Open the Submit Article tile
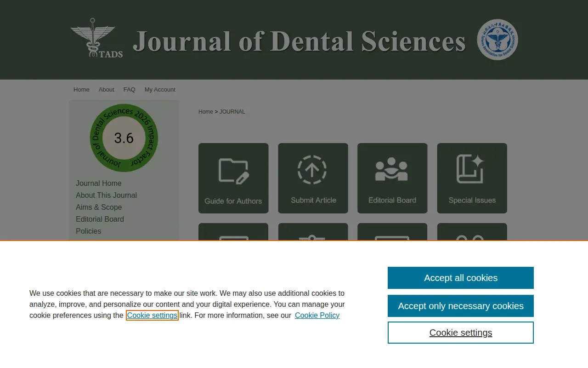This screenshot has height=368, width=588. [313, 178]
